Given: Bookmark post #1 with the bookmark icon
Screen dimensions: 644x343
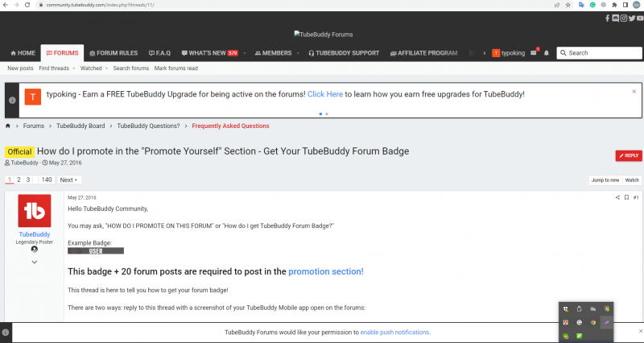Looking at the screenshot, I should point(626,197).
